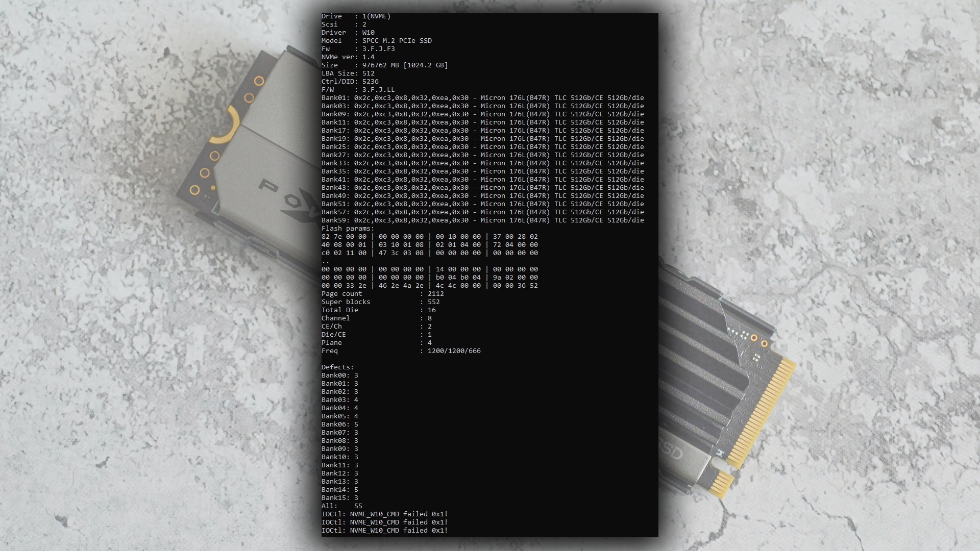The height and width of the screenshot is (551, 980).
Task: Select the Bank59 Micron 176L flash line
Action: 483,220
